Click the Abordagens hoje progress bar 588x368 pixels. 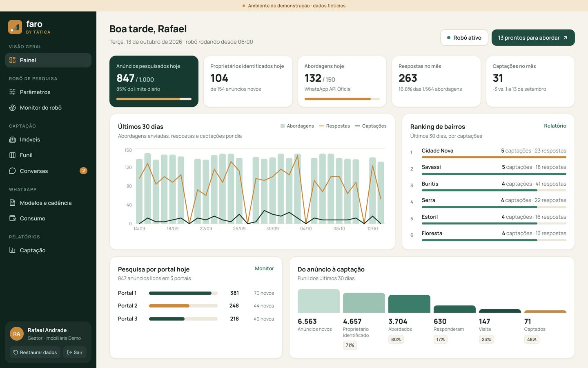(x=342, y=99)
